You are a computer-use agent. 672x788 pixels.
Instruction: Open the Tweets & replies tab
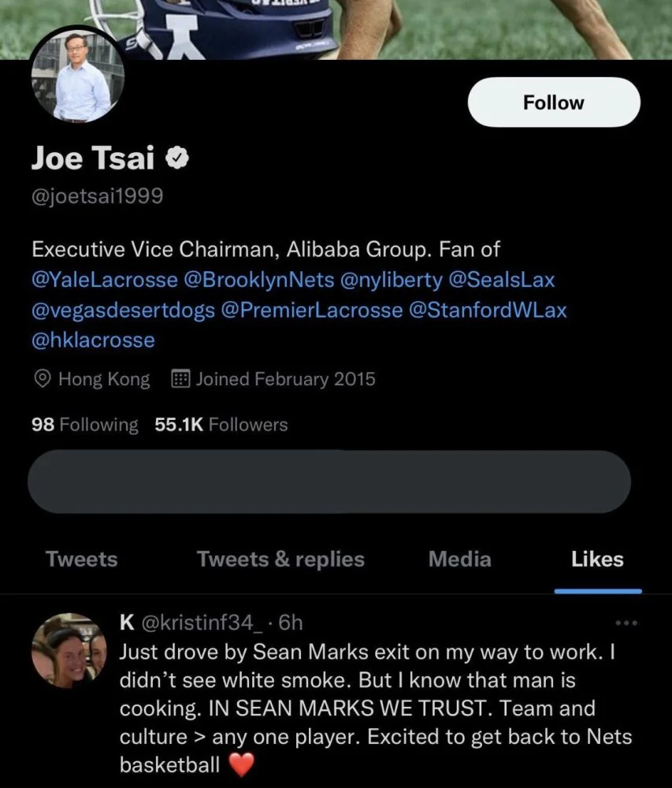point(280,559)
